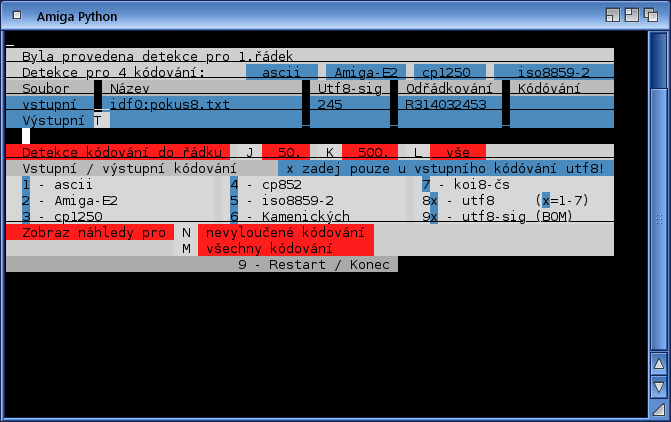Click the window resize gadget in corner
Image resolution: width=671 pixels, height=422 pixels.
658,410
